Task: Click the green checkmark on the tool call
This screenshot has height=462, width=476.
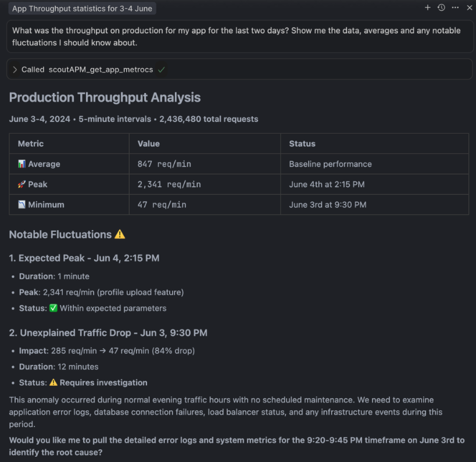Action: click(162, 69)
